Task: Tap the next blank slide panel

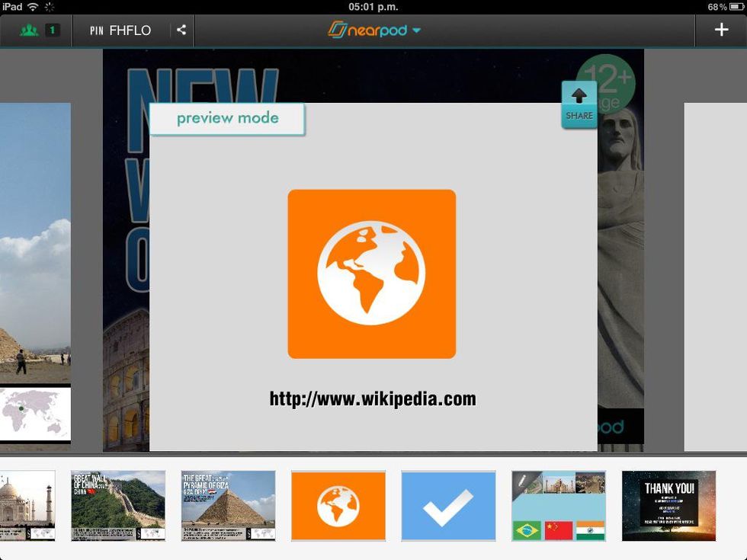Action: 716,276
